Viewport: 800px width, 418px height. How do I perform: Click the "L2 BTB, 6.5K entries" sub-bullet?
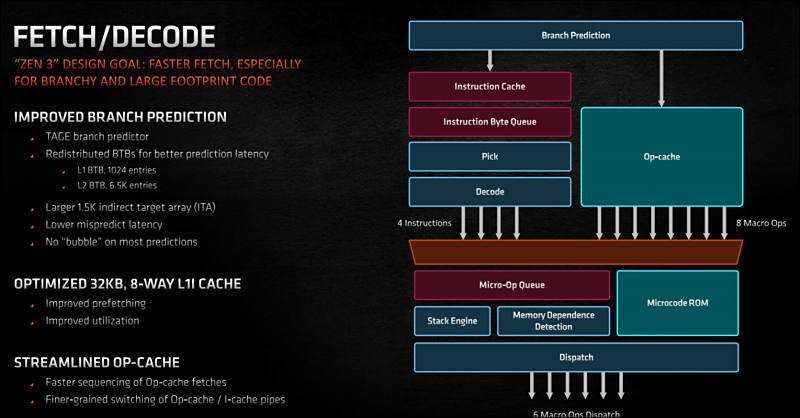click(x=117, y=185)
